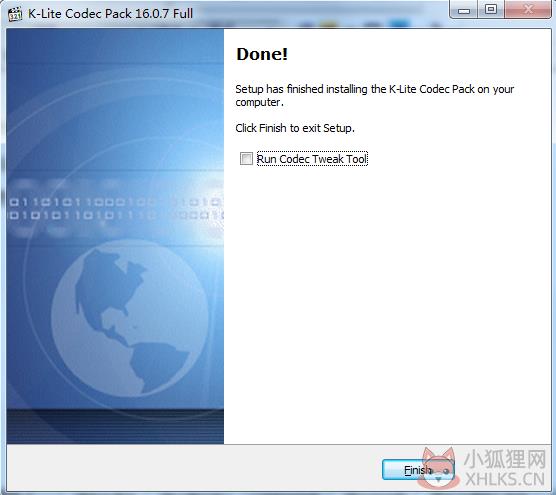The image size is (556, 495).
Task: Click the K-Lite Codec Pack 16.0.7 Full title
Action: (x=110, y=14)
